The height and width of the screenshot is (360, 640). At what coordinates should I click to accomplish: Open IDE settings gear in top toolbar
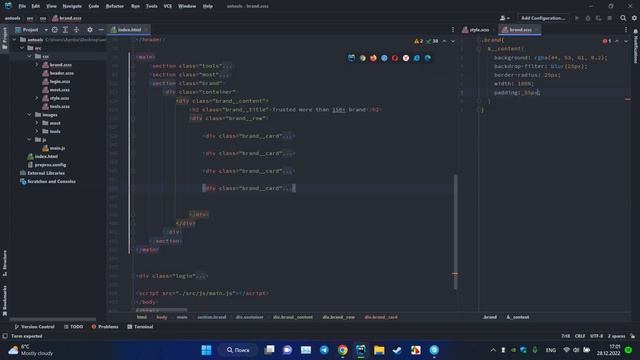coord(634,18)
